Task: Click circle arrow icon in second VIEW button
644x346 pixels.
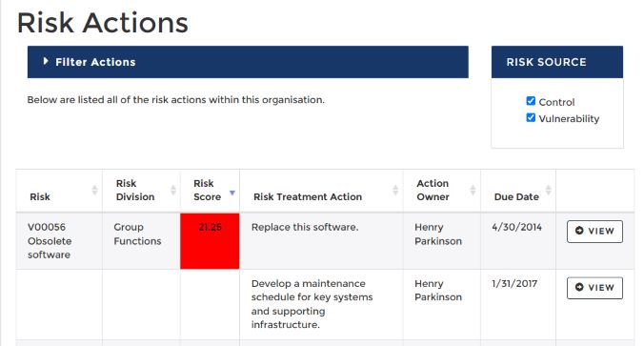Action: click(579, 287)
